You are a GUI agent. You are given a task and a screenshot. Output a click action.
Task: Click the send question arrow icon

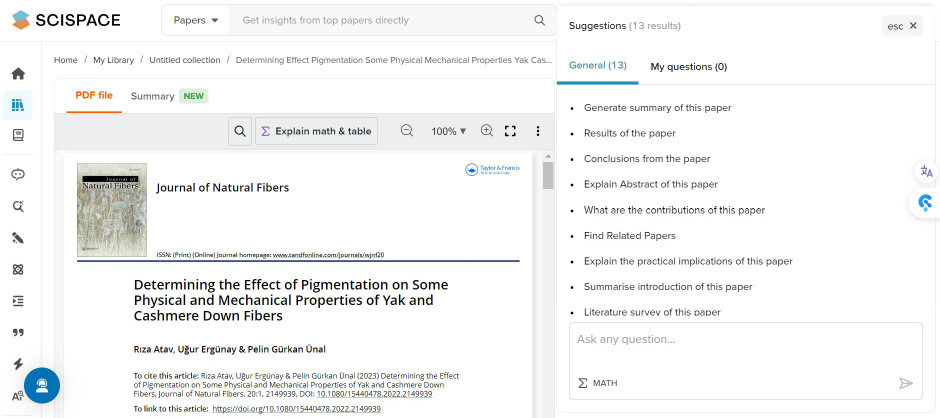point(906,383)
